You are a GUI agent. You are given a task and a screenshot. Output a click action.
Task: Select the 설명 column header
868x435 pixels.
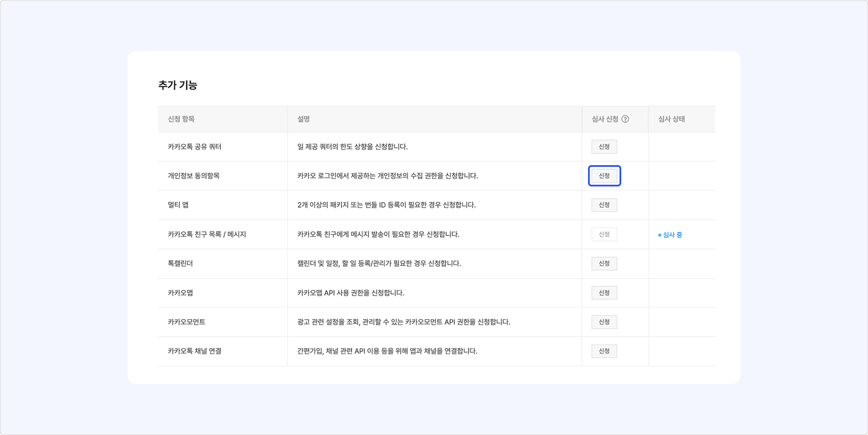point(303,119)
